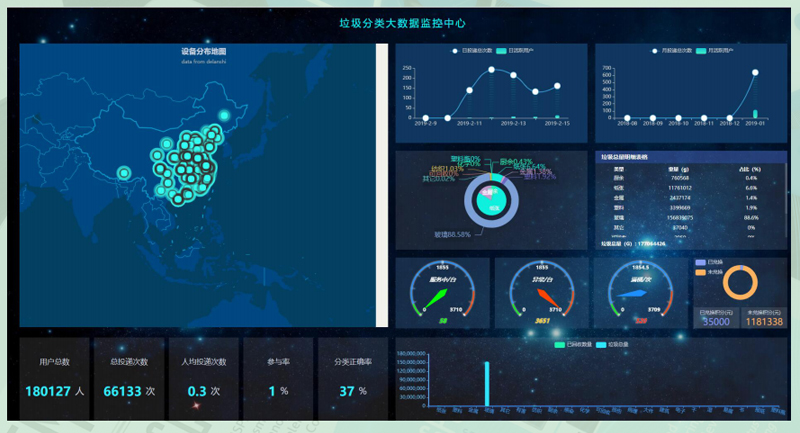Click the lone map marker west of cluster
The image size is (800, 433).
click(x=123, y=174)
